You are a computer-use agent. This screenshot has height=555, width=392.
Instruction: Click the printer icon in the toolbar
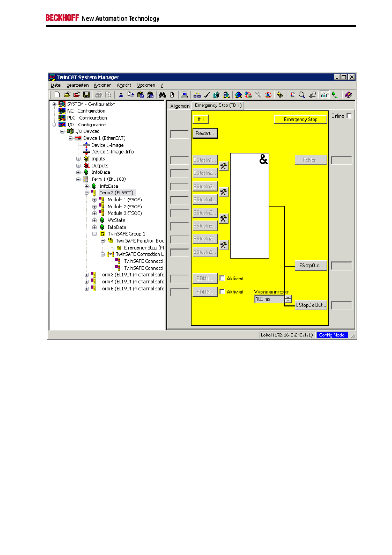99,95
